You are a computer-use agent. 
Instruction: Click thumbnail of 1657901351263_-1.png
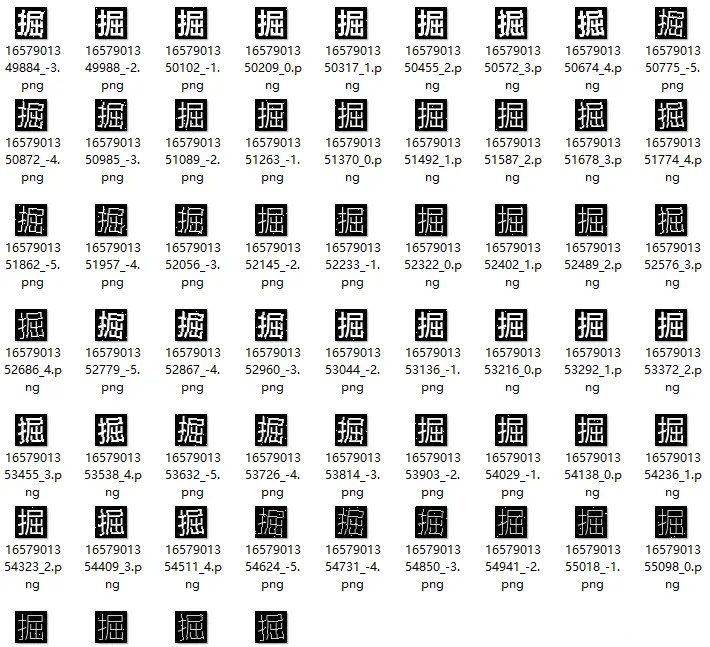pyautogui.click(x=271, y=115)
